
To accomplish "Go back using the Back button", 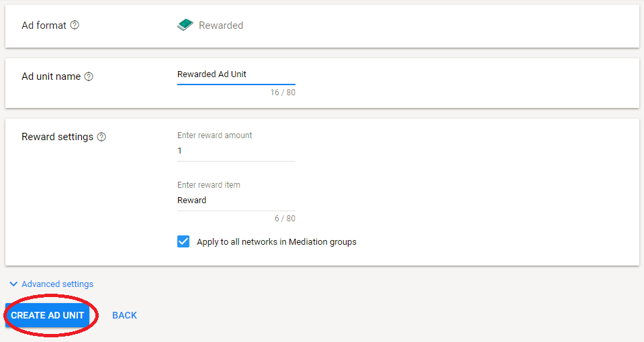I will (124, 315).
